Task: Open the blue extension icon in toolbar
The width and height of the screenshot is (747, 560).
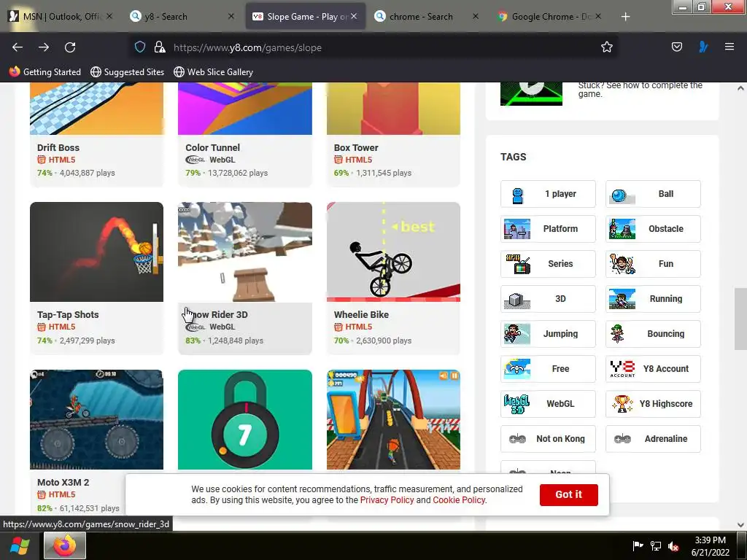Action: tap(703, 47)
